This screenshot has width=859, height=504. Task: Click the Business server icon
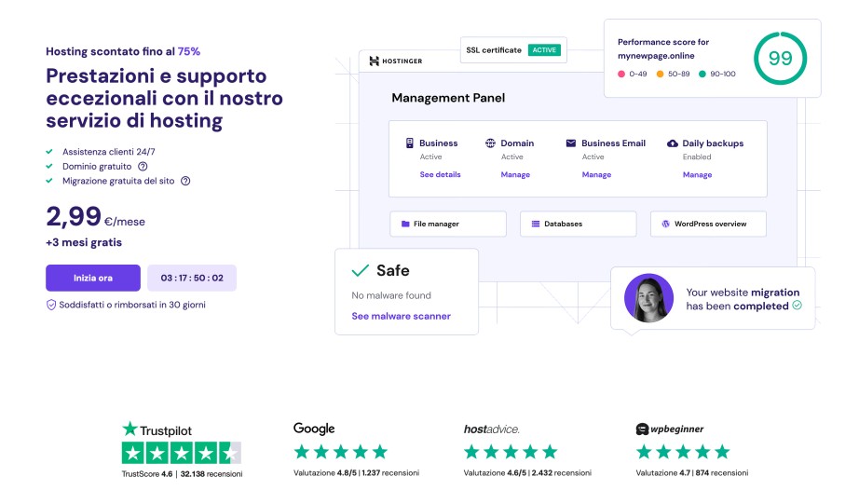pyautogui.click(x=409, y=143)
